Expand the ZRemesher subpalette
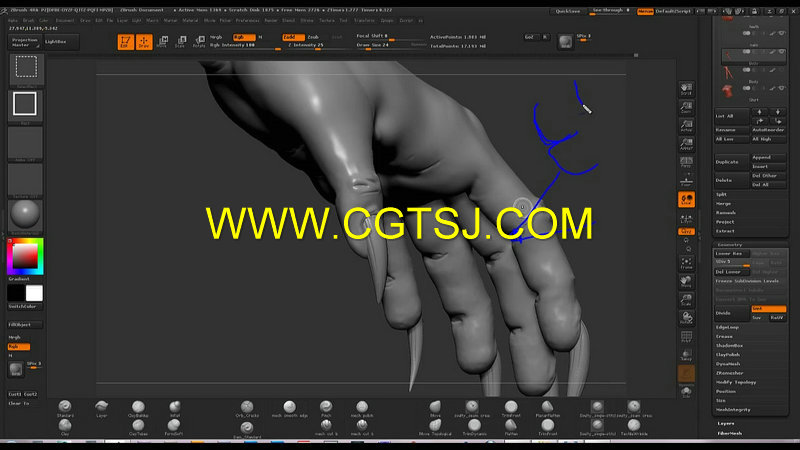The height and width of the screenshot is (450, 800). (x=730, y=373)
